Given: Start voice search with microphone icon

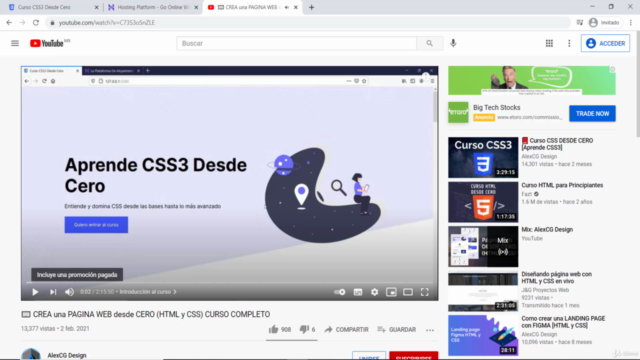Looking at the screenshot, I should [x=453, y=43].
